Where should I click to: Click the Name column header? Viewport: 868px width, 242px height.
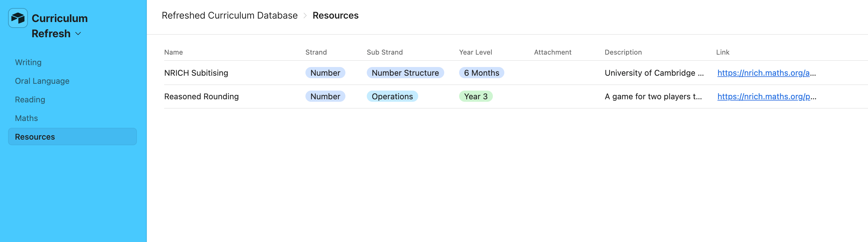point(173,52)
